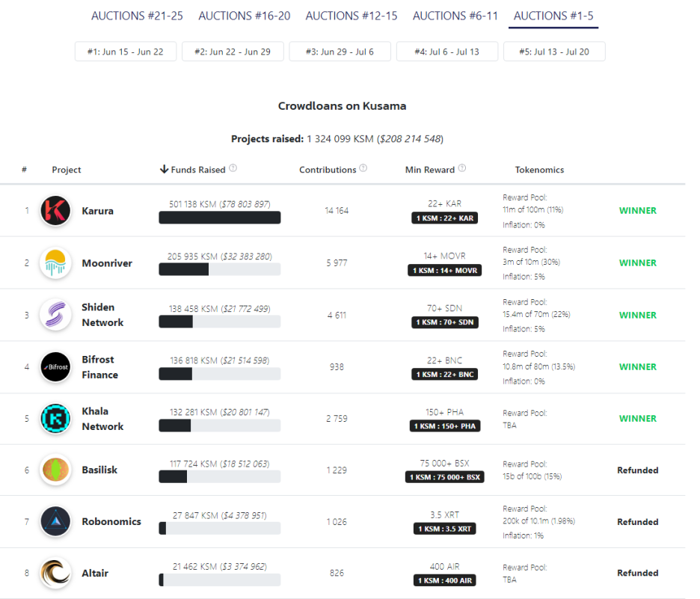Select auction #4: Jul 6 - Jul 13
This screenshot has width=700, height=599.
447,52
